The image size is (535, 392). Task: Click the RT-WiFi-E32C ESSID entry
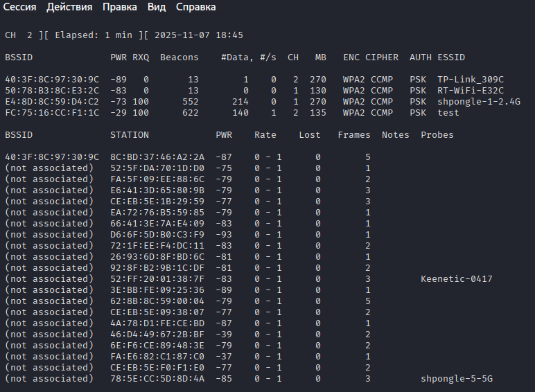tap(470, 90)
